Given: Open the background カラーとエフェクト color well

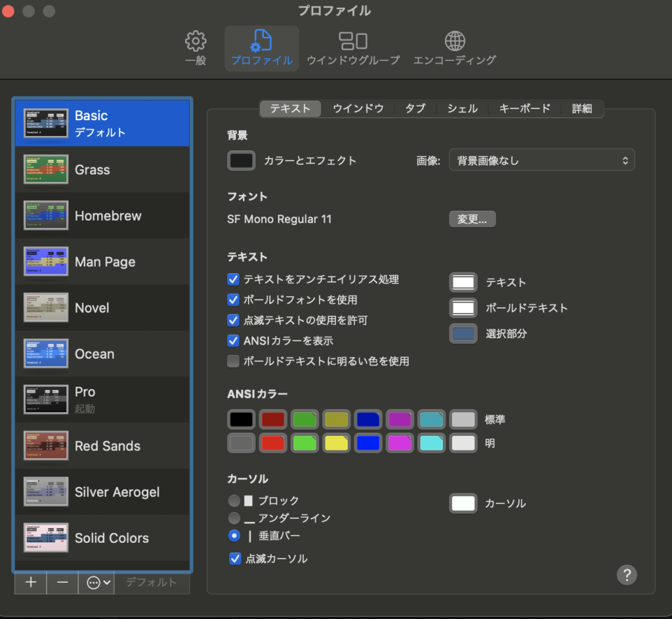Looking at the screenshot, I should click(241, 161).
